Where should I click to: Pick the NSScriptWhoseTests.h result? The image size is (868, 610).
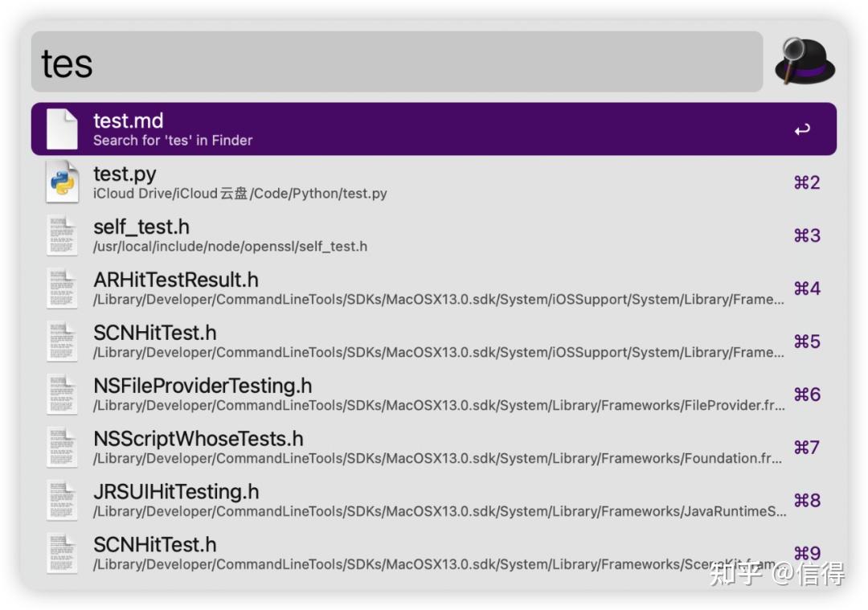click(x=199, y=440)
